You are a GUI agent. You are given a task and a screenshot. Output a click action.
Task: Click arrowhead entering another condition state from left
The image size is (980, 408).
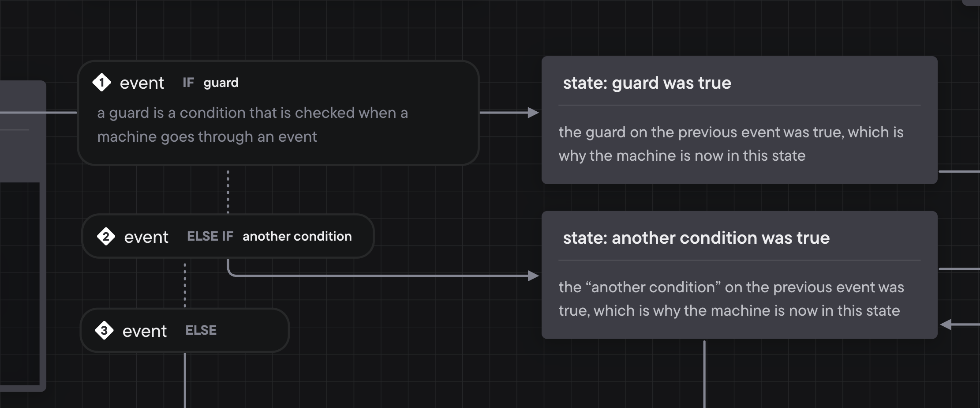[x=533, y=276]
